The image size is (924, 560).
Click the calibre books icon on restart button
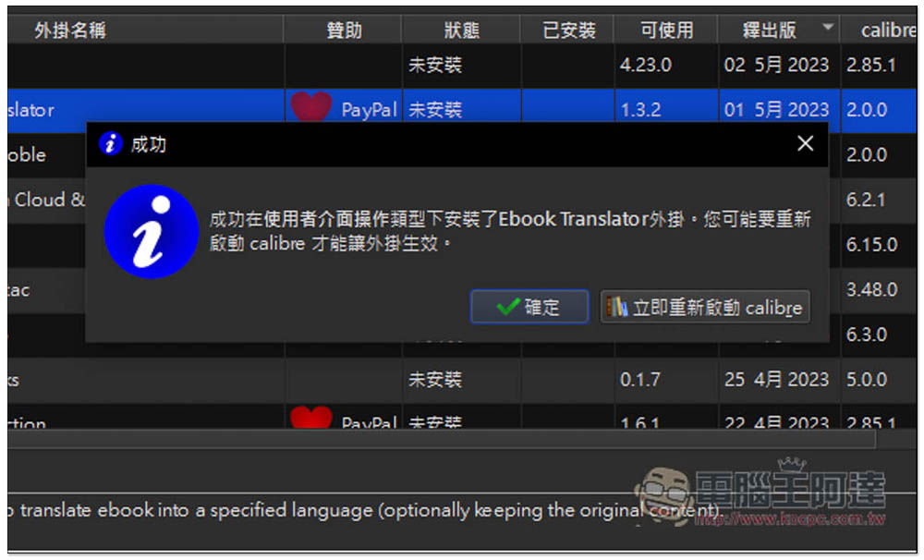(617, 307)
